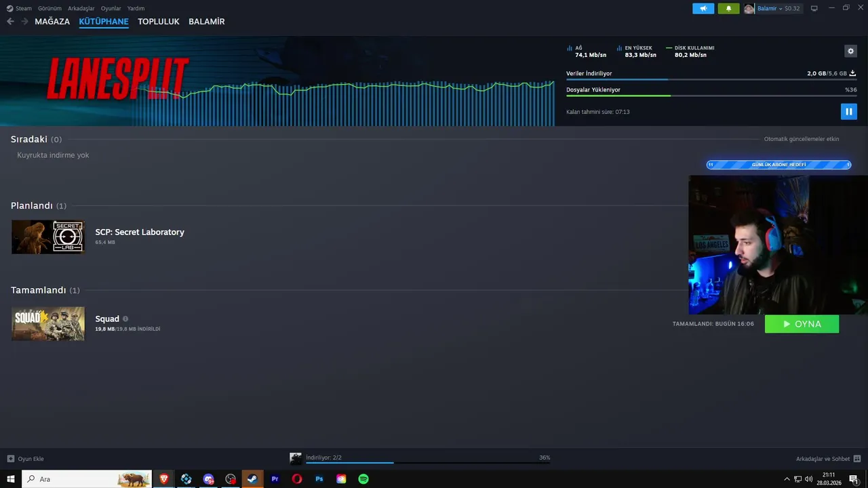The width and height of the screenshot is (868, 488).
Task: Click the friends chat icon at bottom right
Action: 857,459
